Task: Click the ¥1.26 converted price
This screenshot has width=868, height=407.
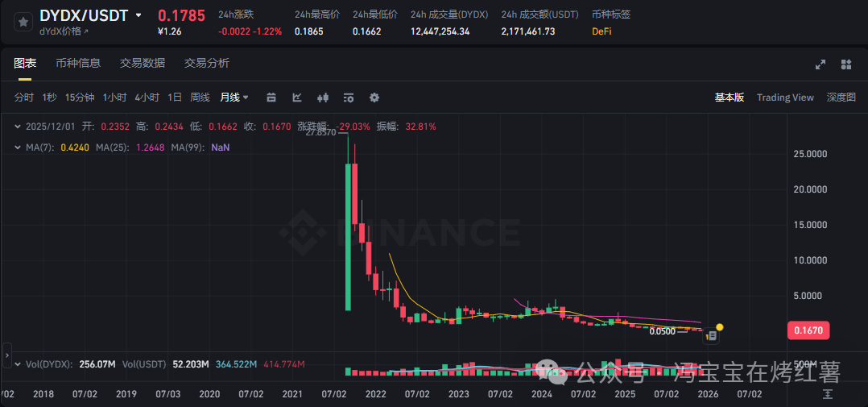Action: point(169,31)
